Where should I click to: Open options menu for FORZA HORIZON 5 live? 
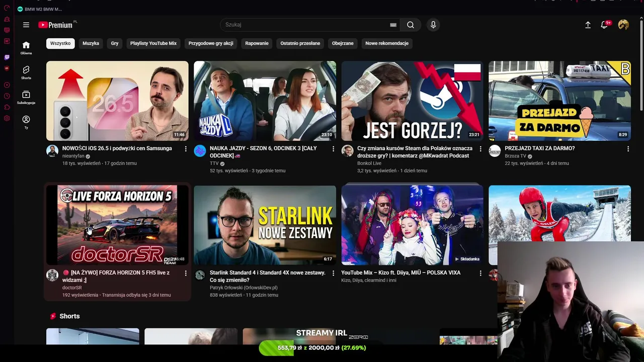pyautogui.click(x=186, y=273)
